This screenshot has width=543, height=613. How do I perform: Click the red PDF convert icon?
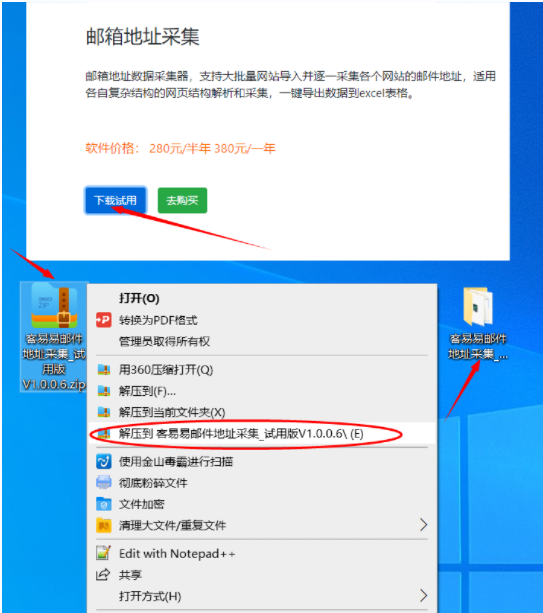(104, 320)
